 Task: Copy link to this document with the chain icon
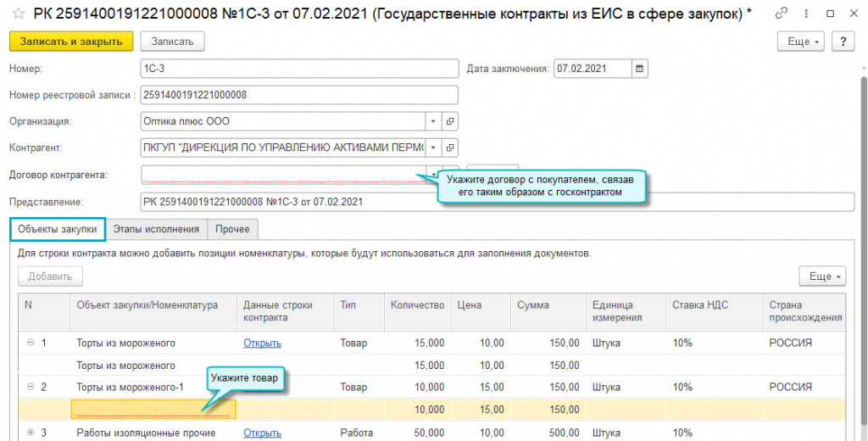[x=781, y=14]
